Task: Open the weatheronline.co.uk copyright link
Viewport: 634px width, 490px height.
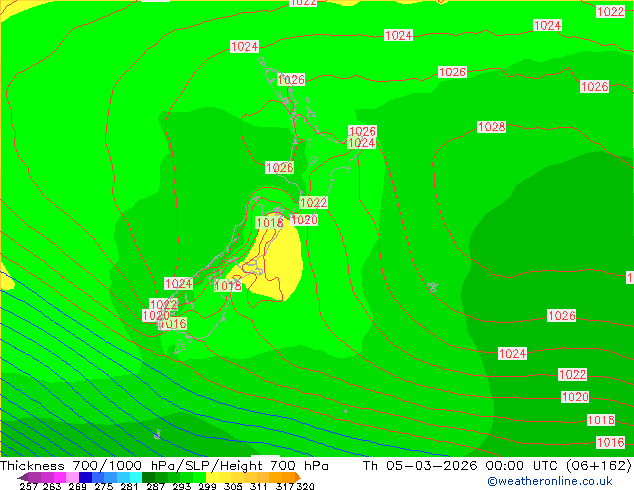Action: [x=550, y=481]
